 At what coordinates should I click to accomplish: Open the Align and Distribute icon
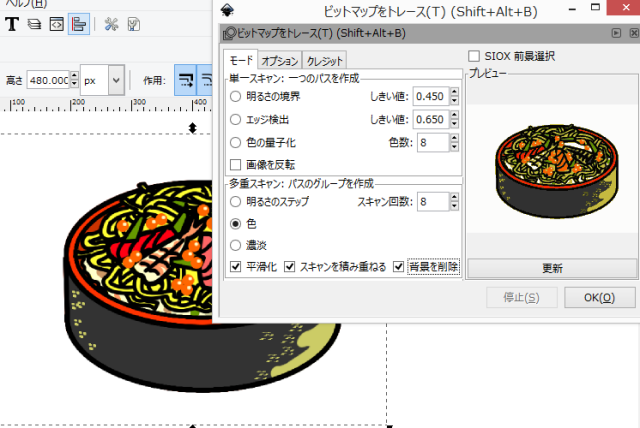tap(78, 23)
